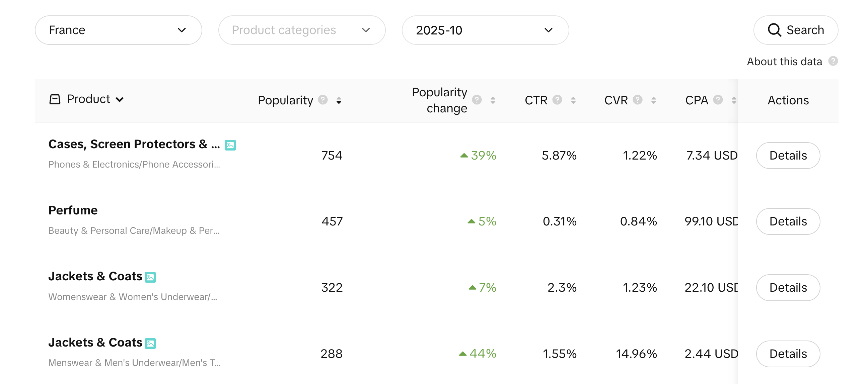The height and width of the screenshot is (384, 868).
Task: Open the Perfume product title
Action: click(x=73, y=210)
